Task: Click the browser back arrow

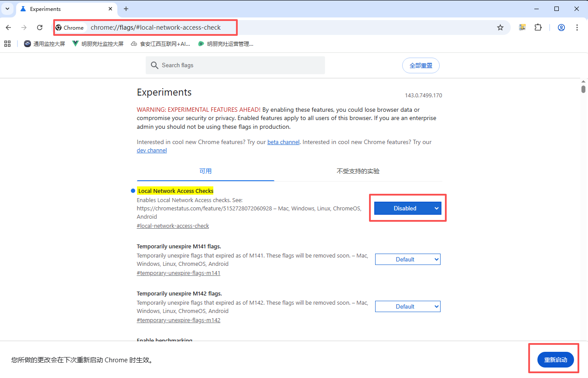Action: coord(8,27)
